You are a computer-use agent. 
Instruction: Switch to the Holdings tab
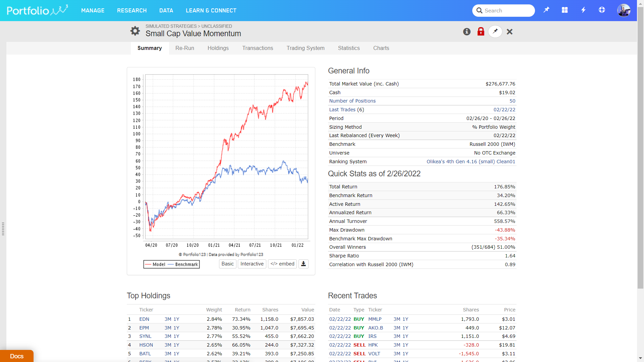coord(218,48)
